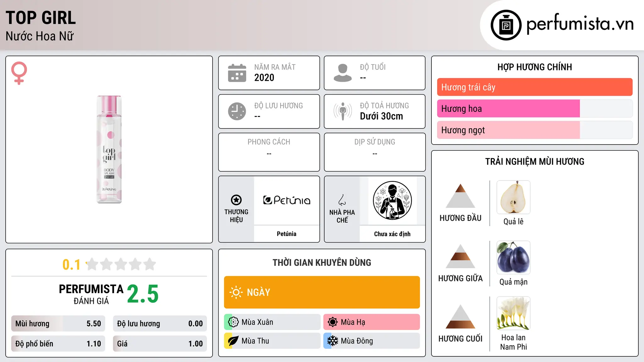
Task: Click the base-note pyramid icon above Hương cuối
Action: [460, 317]
